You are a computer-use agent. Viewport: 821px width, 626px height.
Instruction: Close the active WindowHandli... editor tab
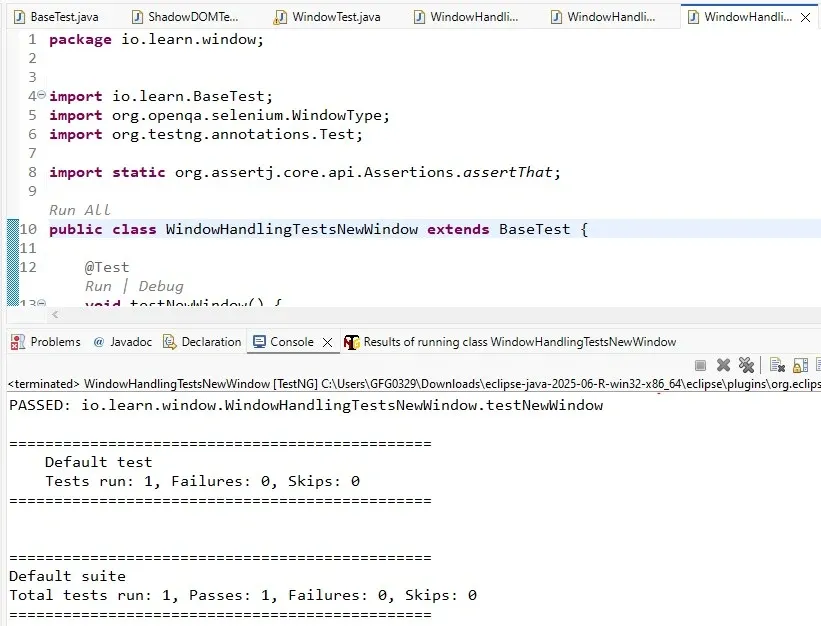click(x=806, y=17)
